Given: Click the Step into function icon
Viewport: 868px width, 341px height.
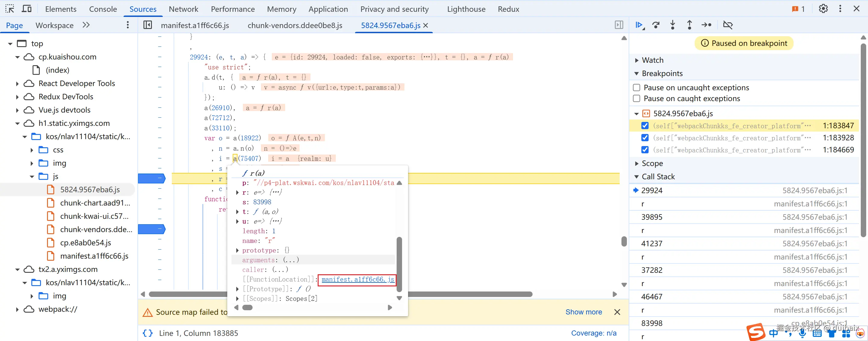Looking at the screenshot, I should coord(673,25).
